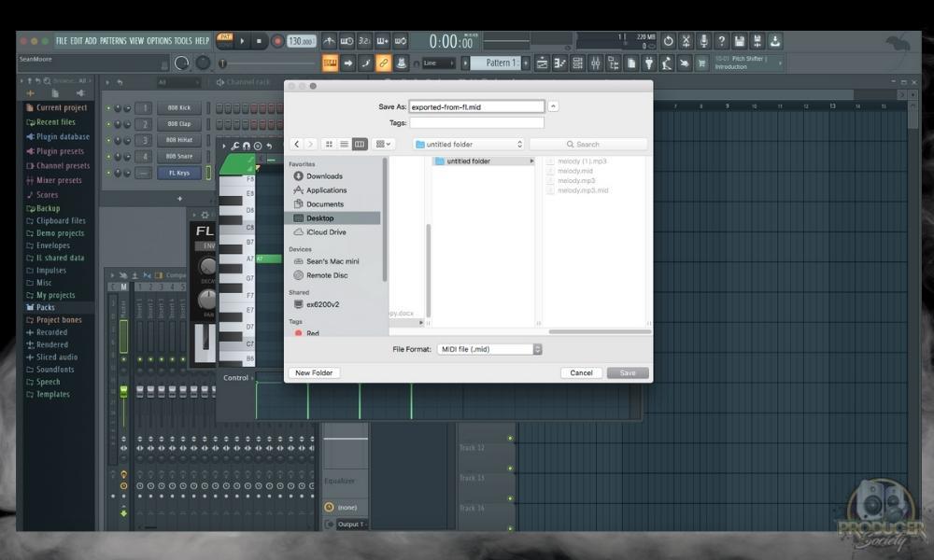The height and width of the screenshot is (560, 934).
Task: Click the Save button in the dialog
Action: click(x=628, y=373)
